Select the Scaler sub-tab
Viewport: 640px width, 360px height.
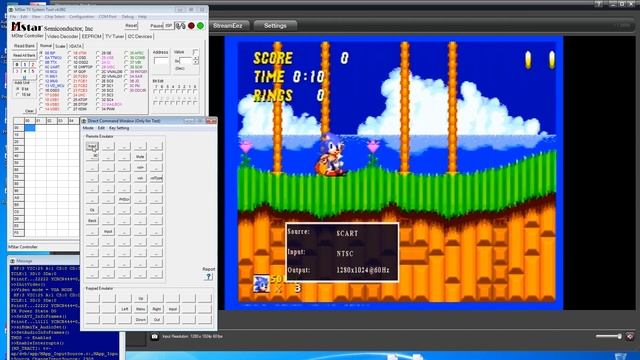pos(60,46)
